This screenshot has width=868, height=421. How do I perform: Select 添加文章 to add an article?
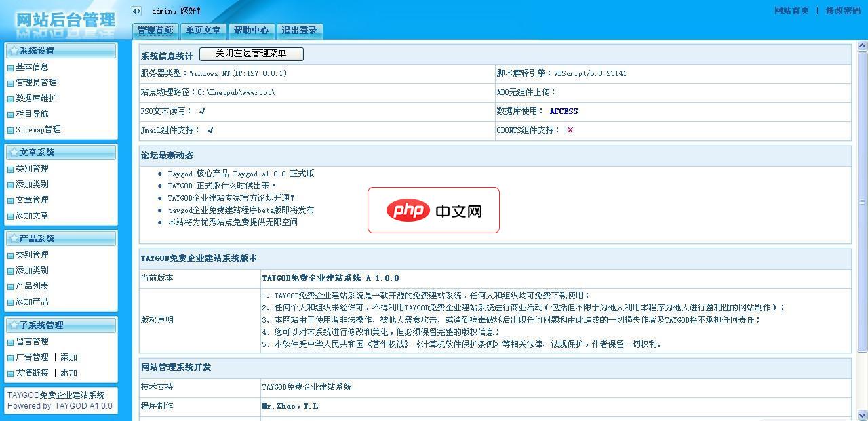(32, 215)
